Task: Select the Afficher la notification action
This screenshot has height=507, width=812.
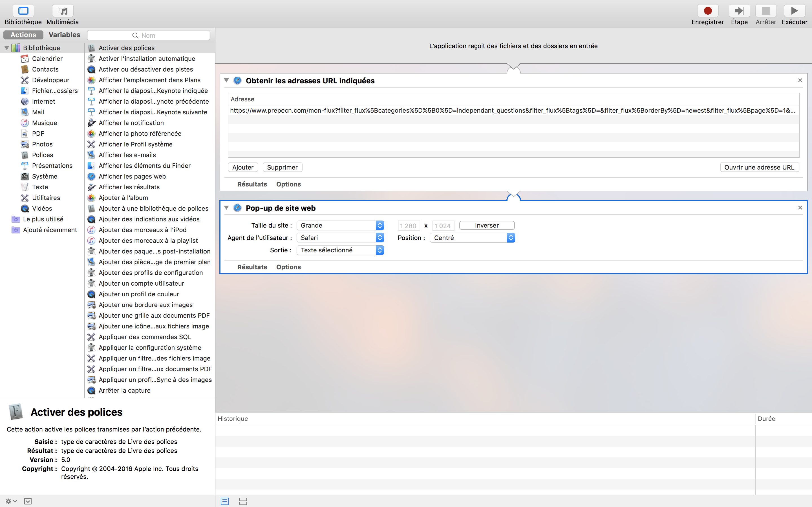Action: tap(131, 123)
